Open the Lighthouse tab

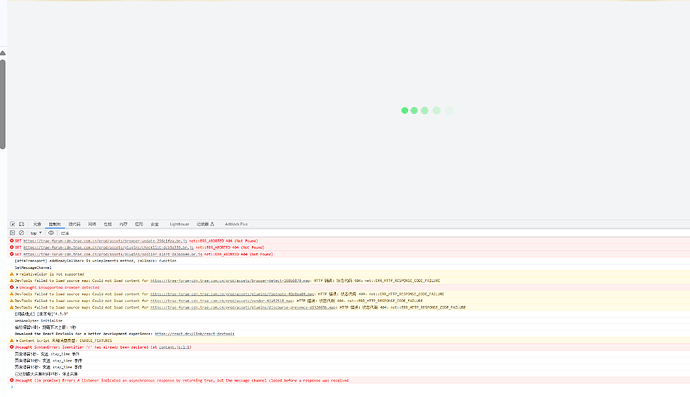[179, 224]
